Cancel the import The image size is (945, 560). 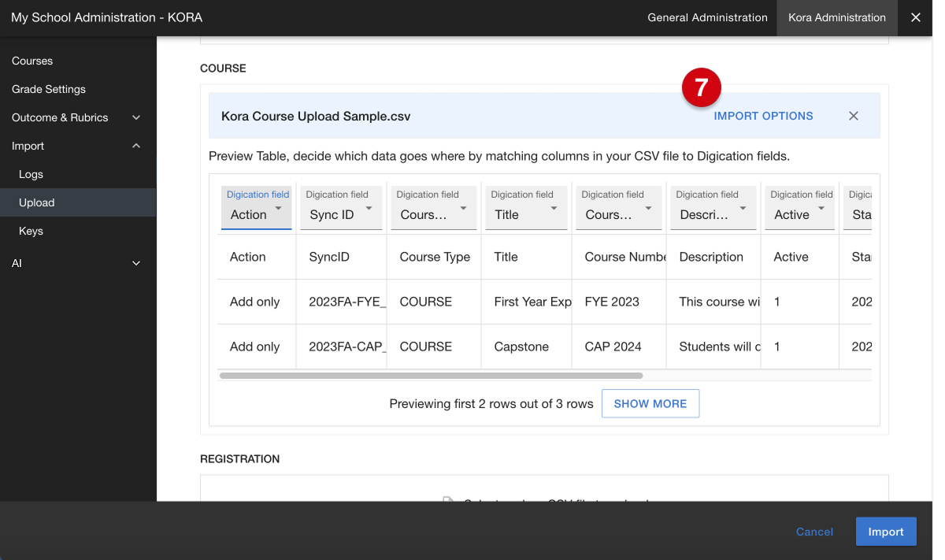tap(814, 532)
